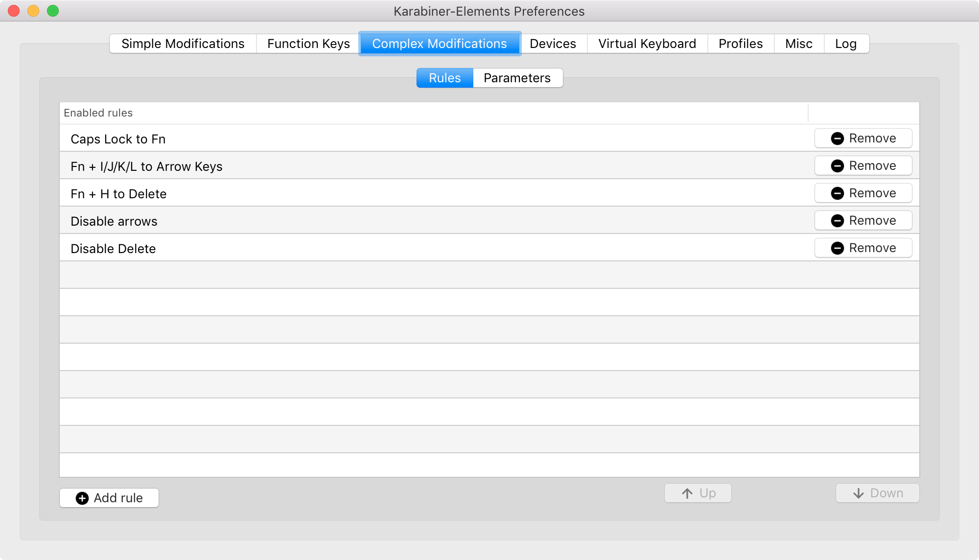This screenshot has width=979, height=560.
Task: Switch to the Parameters sub-tab
Action: pyautogui.click(x=518, y=78)
